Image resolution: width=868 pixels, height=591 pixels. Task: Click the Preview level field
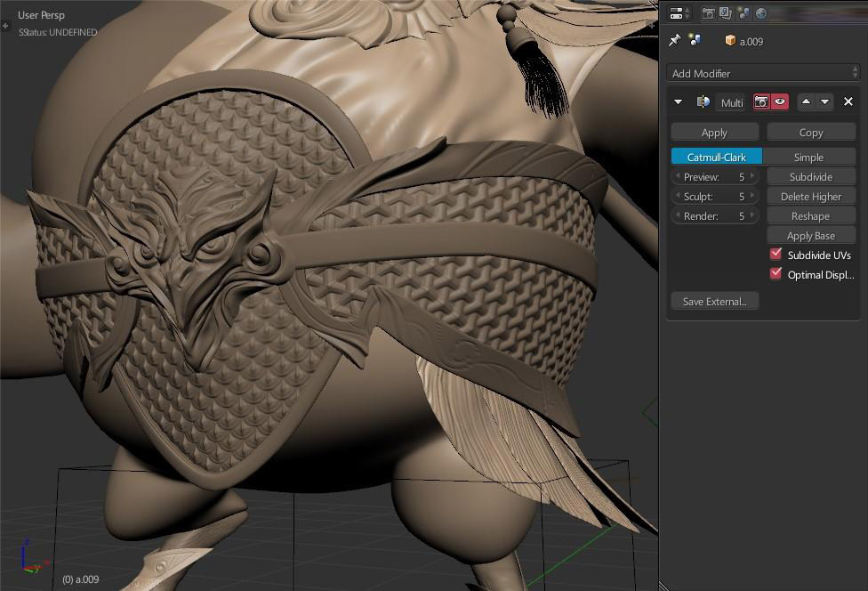tap(715, 177)
